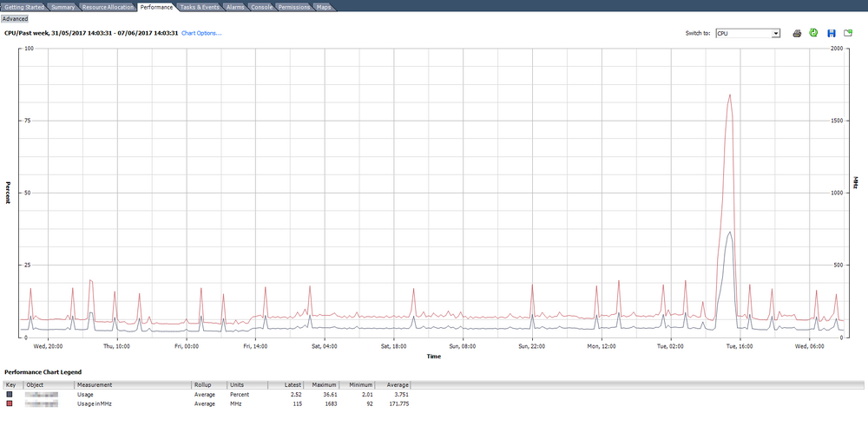Sort legend by the Maximum column header
This screenshot has height=426, width=868.
(x=322, y=384)
